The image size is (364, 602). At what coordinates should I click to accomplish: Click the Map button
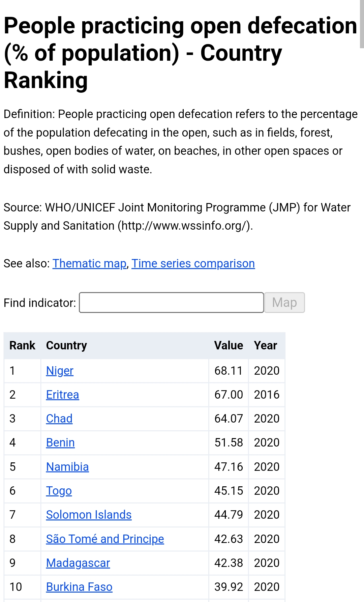tap(284, 303)
